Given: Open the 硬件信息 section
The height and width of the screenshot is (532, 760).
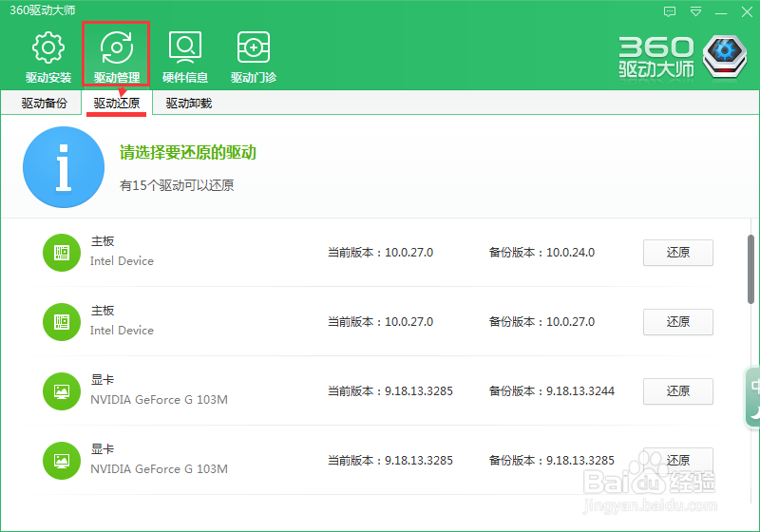Looking at the screenshot, I should (185, 57).
